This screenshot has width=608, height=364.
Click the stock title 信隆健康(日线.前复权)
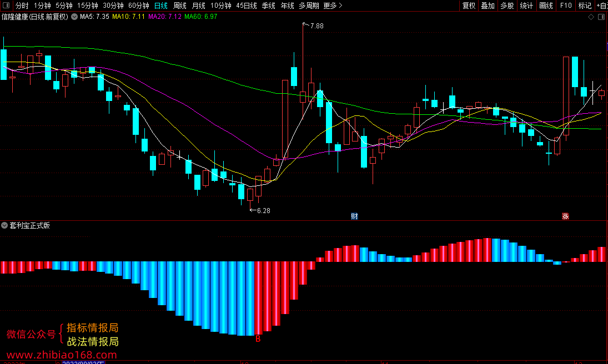tap(35, 17)
